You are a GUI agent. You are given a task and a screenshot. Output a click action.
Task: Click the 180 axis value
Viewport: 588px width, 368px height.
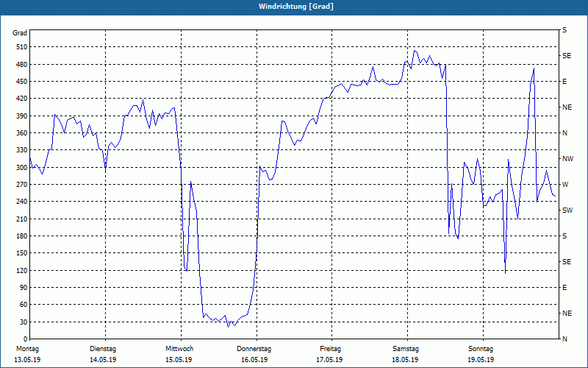(x=22, y=236)
